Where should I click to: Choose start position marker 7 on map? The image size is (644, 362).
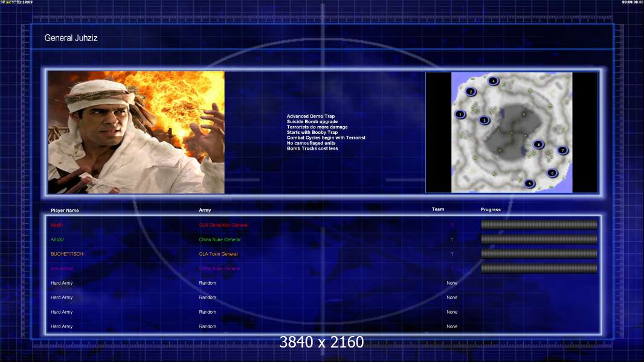tap(562, 150)
